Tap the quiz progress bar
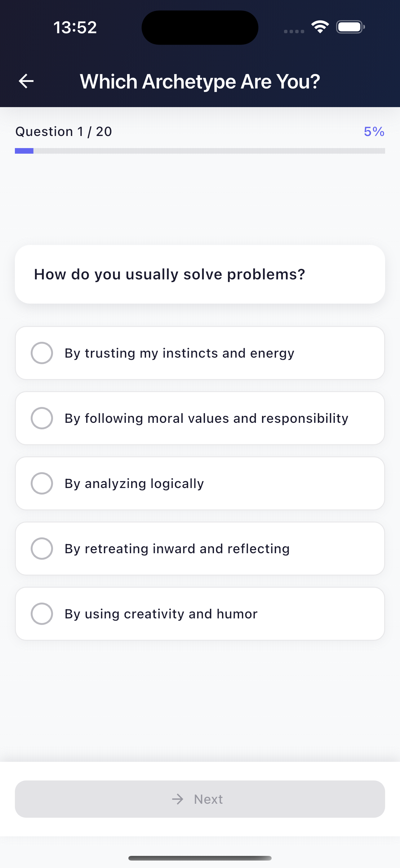The image size is (400, 868). pos(200,151)
